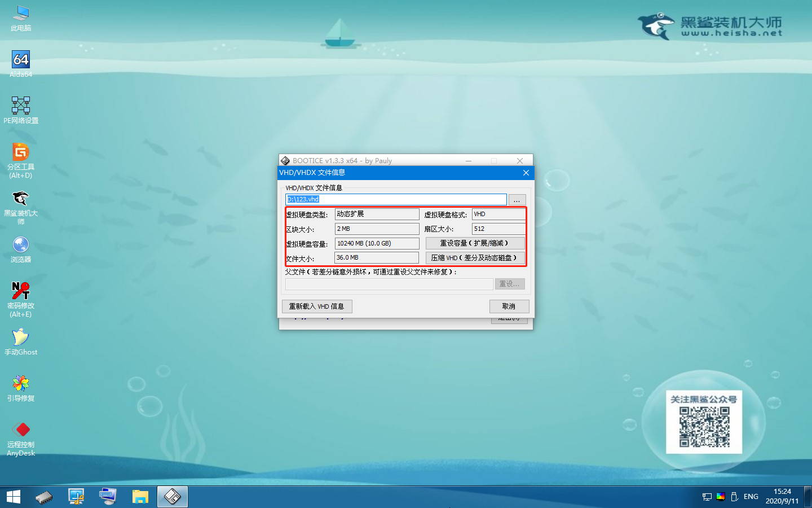Open the 黑鲨装机大师 desktop icon
The height and width of the screenshot is (508, 812).
(x=21, y=207)
